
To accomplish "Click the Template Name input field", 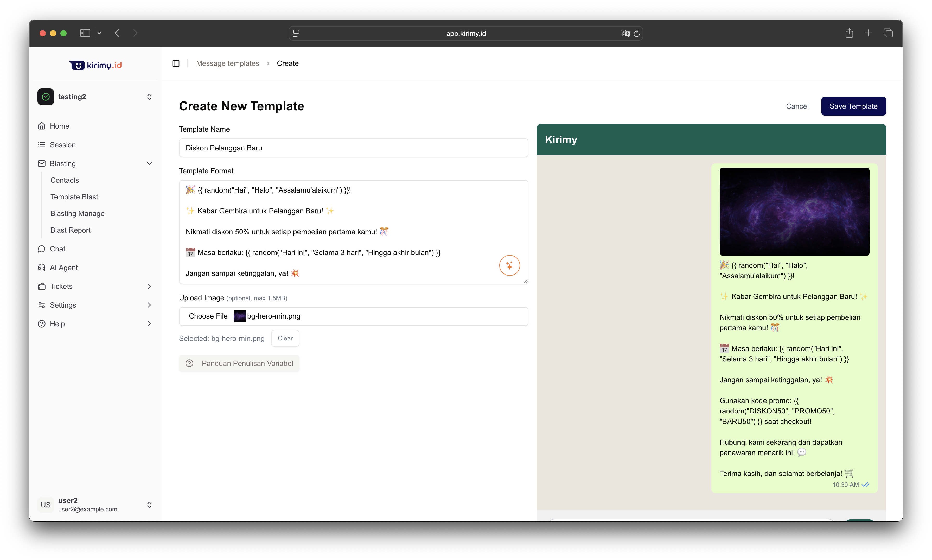I will 353,148.
